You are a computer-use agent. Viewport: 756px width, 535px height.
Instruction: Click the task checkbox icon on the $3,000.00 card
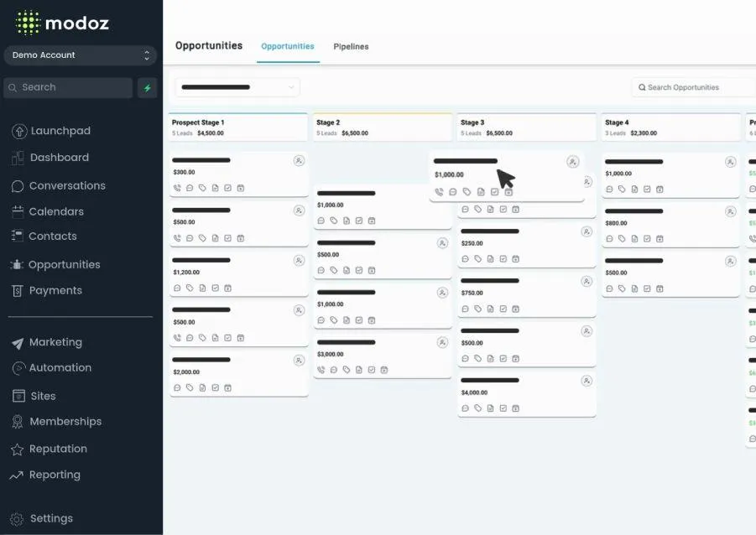pos(371,370)
